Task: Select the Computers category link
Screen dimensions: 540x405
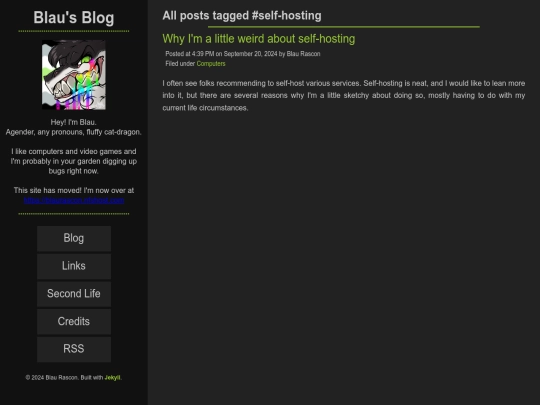Action: point(211,64)
